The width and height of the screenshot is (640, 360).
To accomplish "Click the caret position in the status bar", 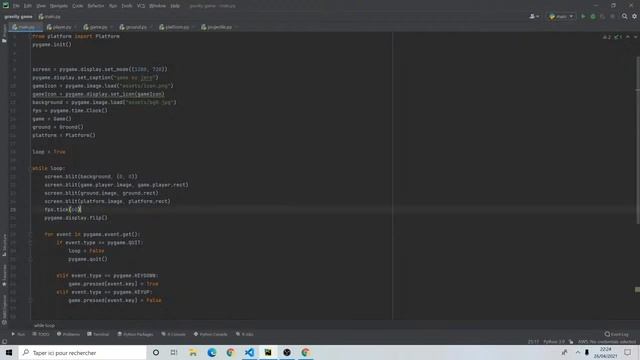I will (533, 342).
